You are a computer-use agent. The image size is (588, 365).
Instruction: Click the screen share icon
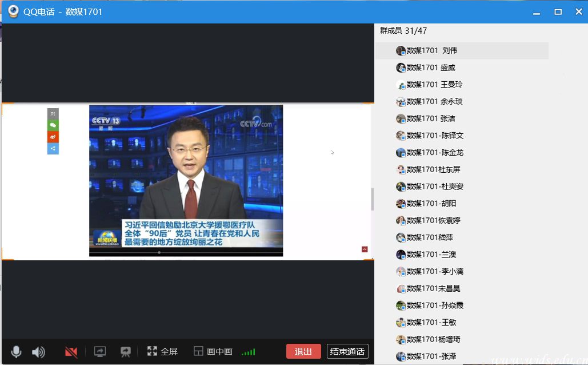tap(100, 352)
